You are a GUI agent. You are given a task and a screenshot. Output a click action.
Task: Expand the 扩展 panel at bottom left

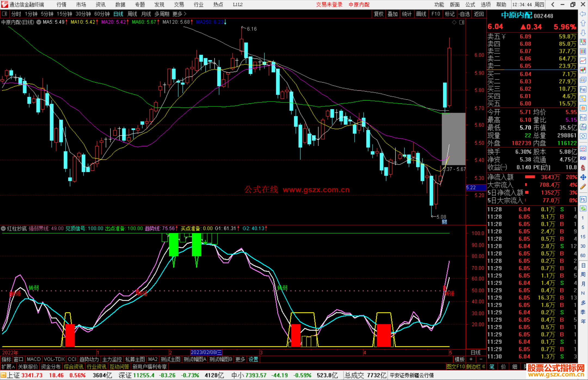pos(8,367)
